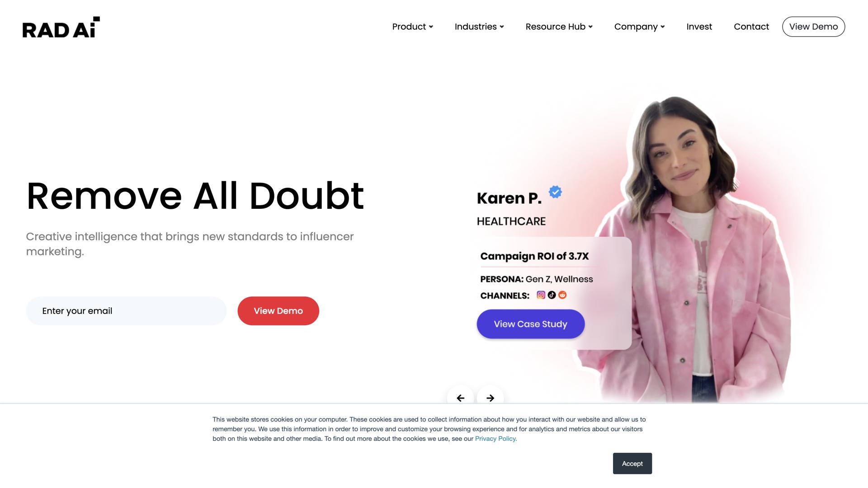Expand the Product dropdown menu
The image size is (868, 488).
(413, 27)
